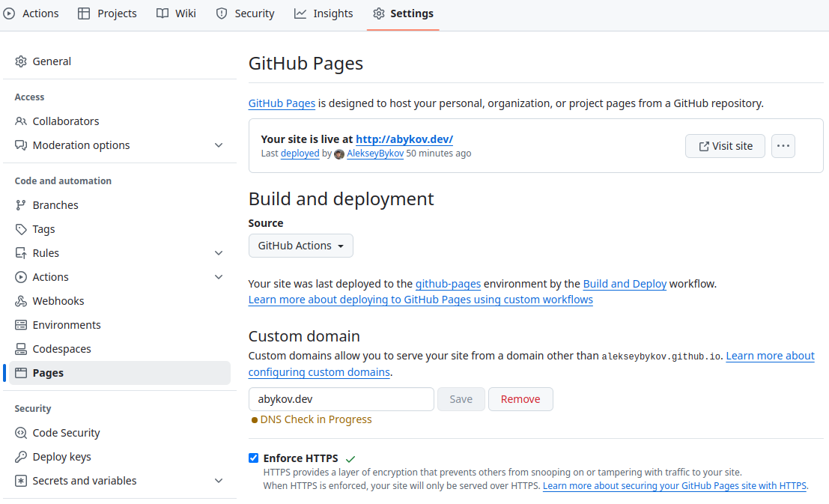The width and height of the screenshot is (829, 504).
Task: Expand Moderation options chevron
Action: [219, 145]
